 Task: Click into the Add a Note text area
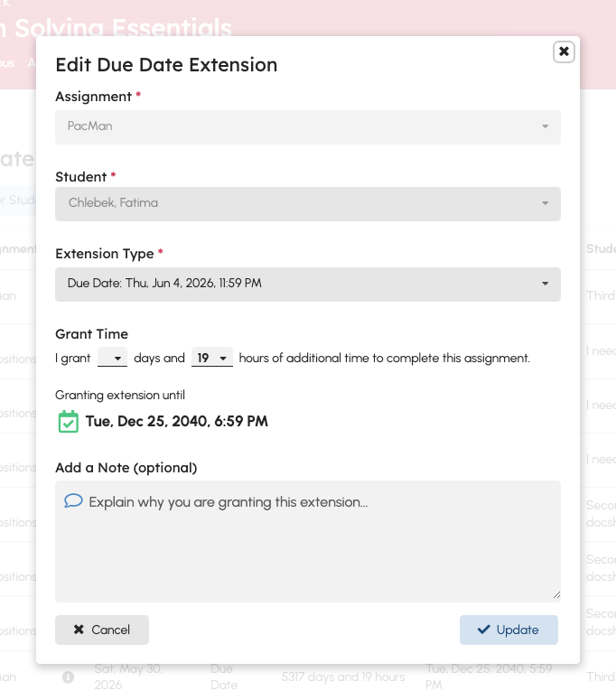coord(308,541)
